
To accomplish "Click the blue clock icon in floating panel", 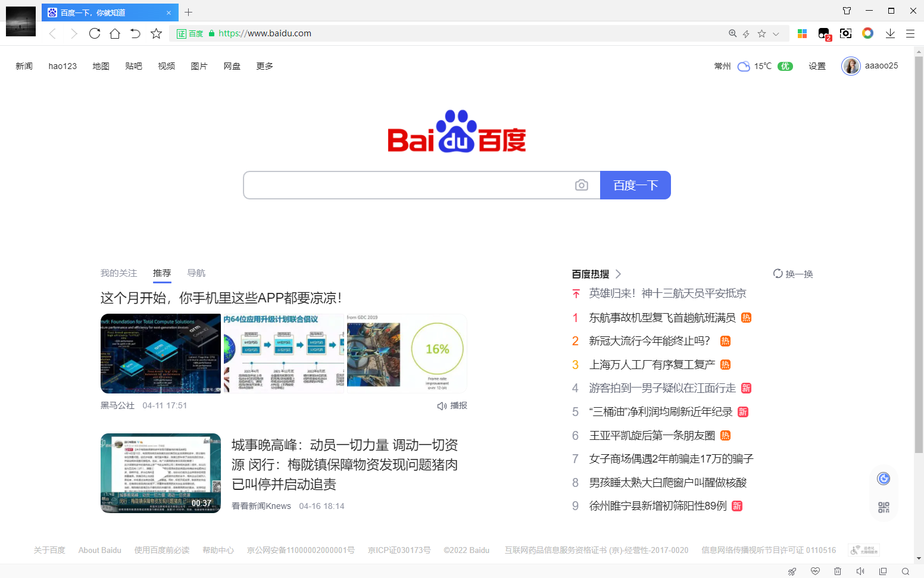I will [884, 478].
